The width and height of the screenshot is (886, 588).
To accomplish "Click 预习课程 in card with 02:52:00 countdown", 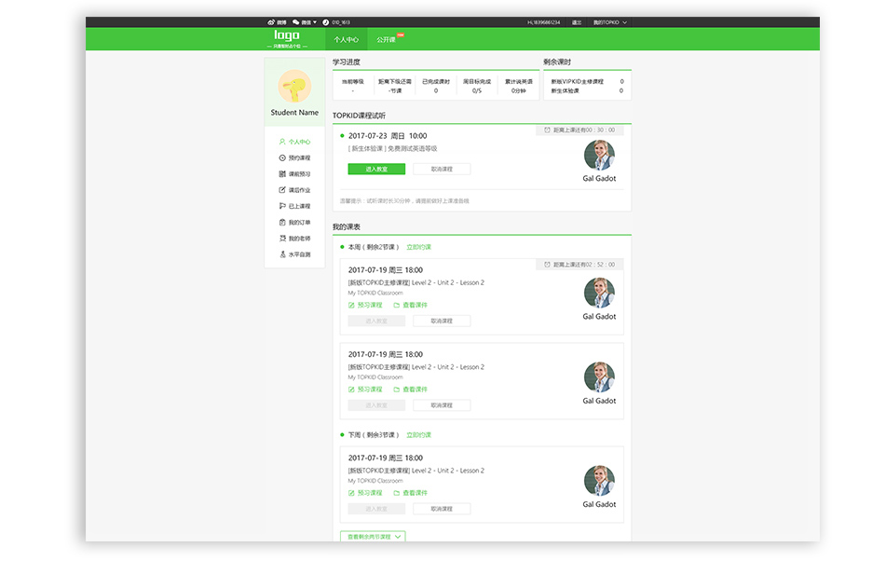I will pos(365,306).
